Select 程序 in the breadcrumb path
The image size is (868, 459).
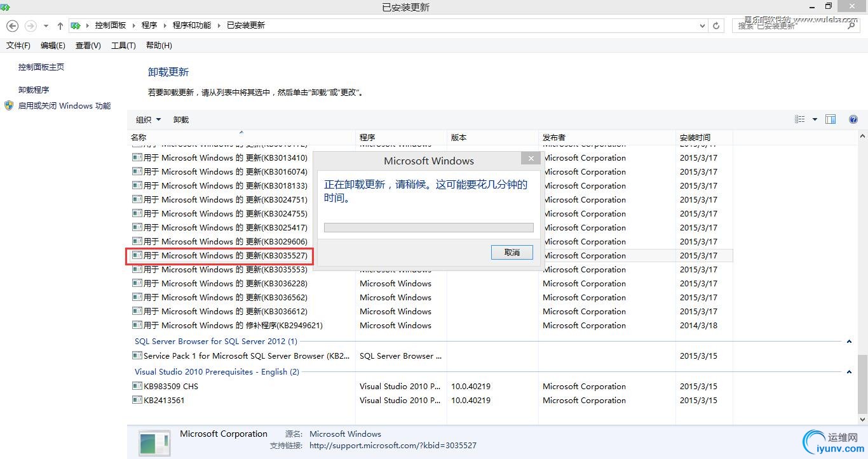coord(149,25)
